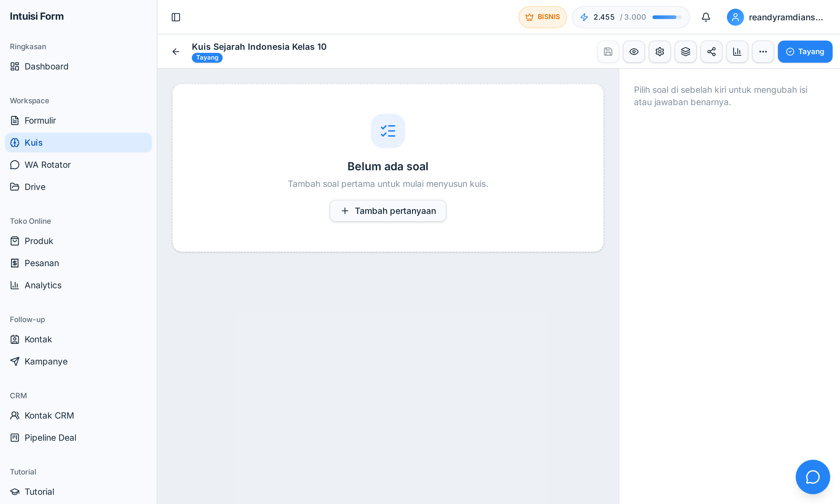Click the save disk icon

[608, 52]
